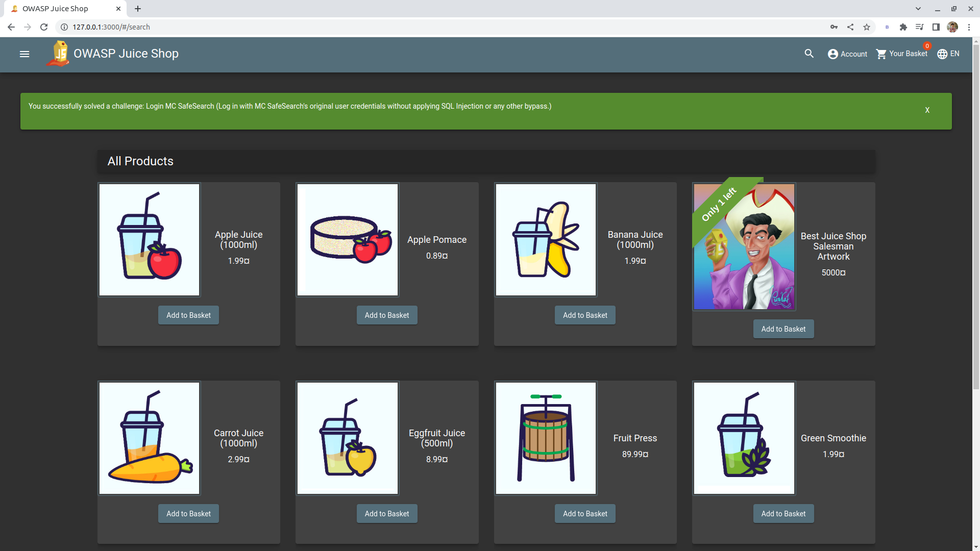Add Apple Juice to basket
980x551 pixels.
[188, 315]
